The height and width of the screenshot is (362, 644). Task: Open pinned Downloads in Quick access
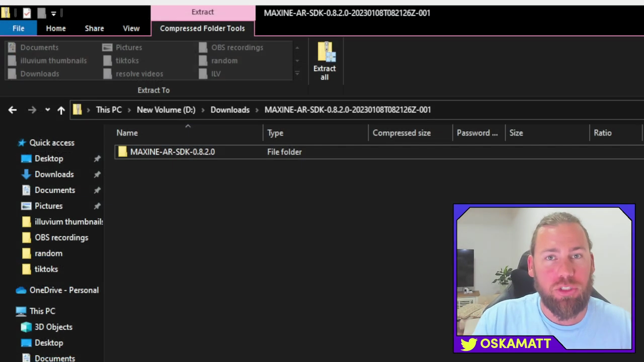click(x=54, y=174)
